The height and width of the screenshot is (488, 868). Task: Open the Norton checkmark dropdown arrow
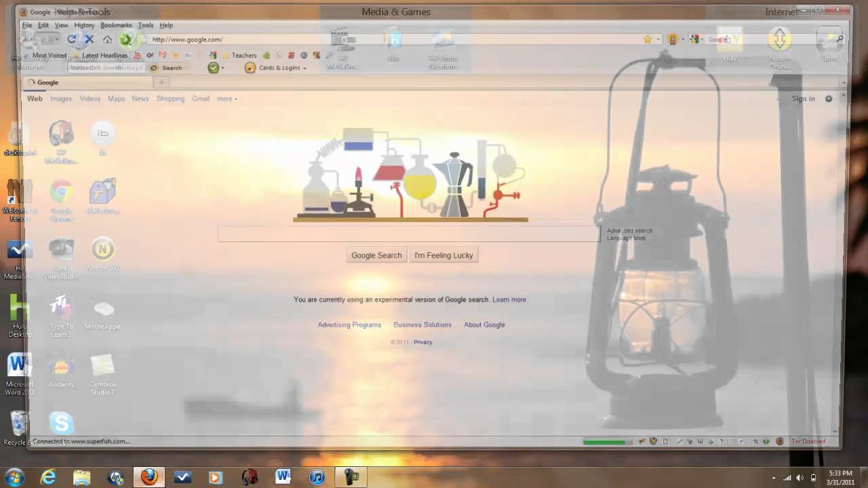click(x=222, y=68)
